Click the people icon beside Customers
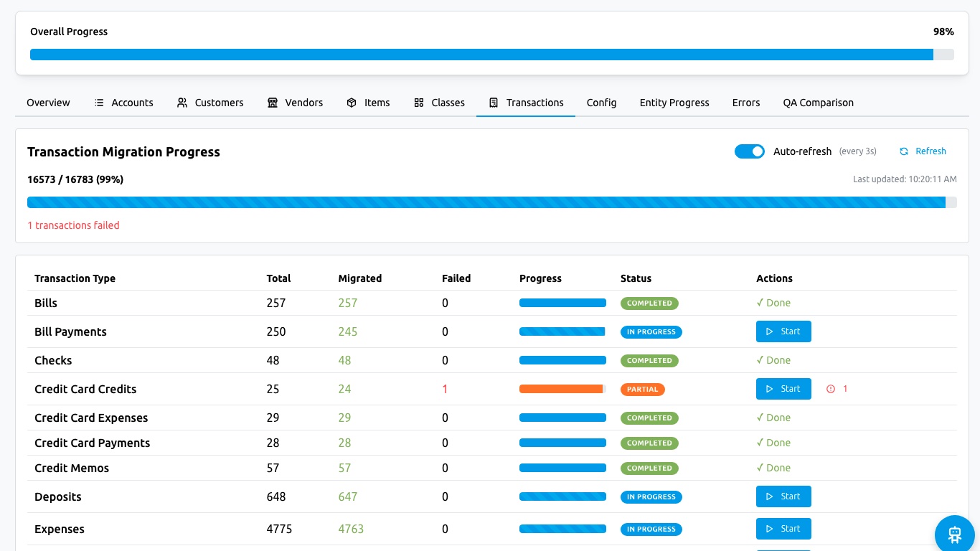The image size is (980, 551). pyautogui.click(x=182, y=103)
